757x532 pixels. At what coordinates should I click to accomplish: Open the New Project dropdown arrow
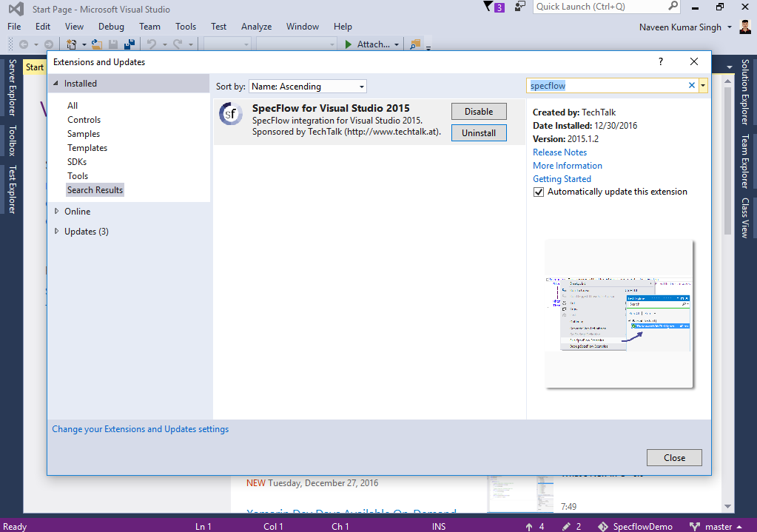point(84,44)
